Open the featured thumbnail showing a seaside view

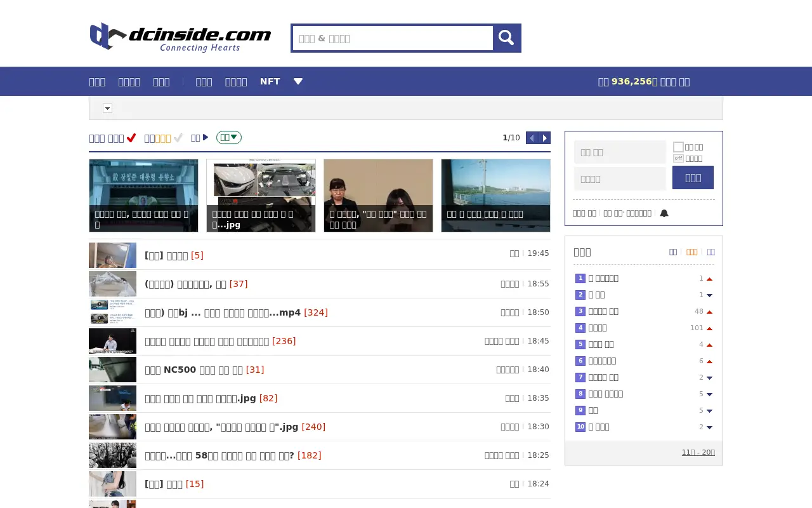click(x=495, y=196)
